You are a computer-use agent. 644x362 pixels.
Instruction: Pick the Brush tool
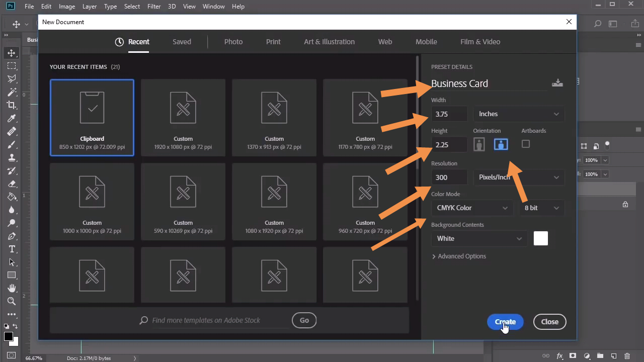tap(12, 144)
